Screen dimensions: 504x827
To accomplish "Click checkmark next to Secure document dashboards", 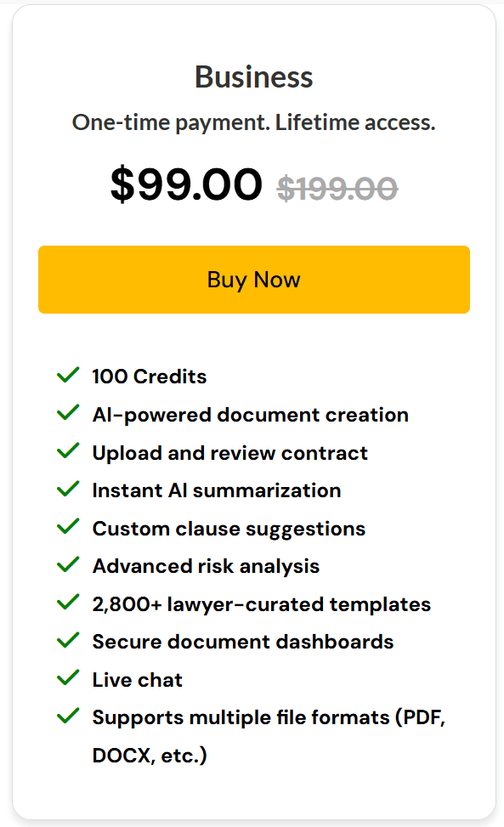I will point(68,640).
